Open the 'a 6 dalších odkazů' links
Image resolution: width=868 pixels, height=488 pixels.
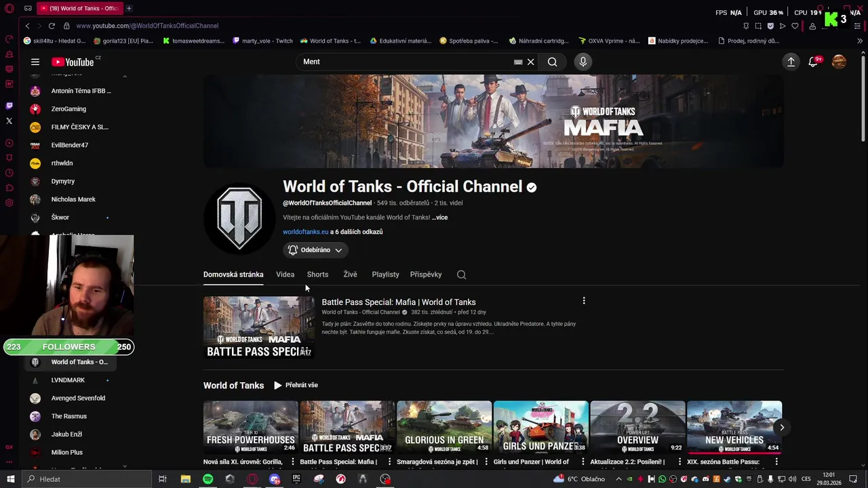(357, 232)
